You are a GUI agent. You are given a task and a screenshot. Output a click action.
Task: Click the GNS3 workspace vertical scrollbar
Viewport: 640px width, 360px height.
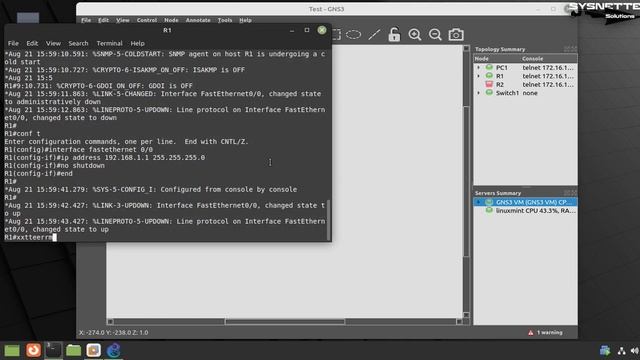466,182
